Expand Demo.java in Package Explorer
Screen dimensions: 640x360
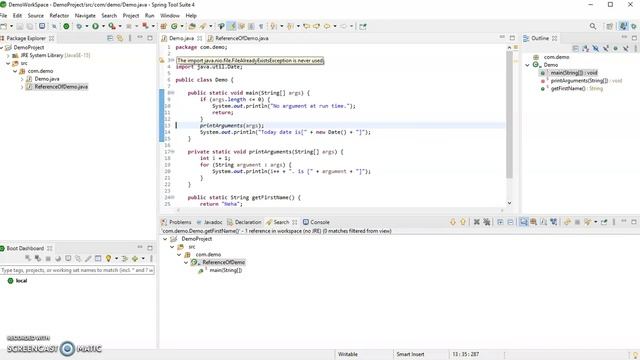click(x=22, y=79)
